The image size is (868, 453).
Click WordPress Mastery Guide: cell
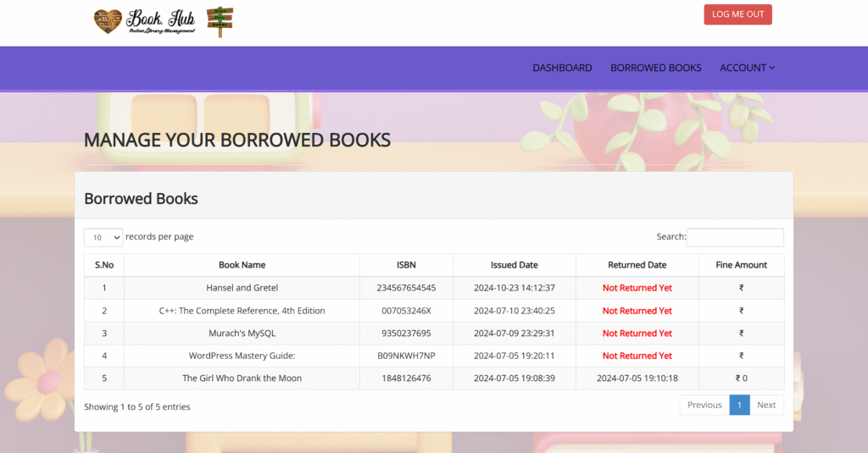pos(242,356)
